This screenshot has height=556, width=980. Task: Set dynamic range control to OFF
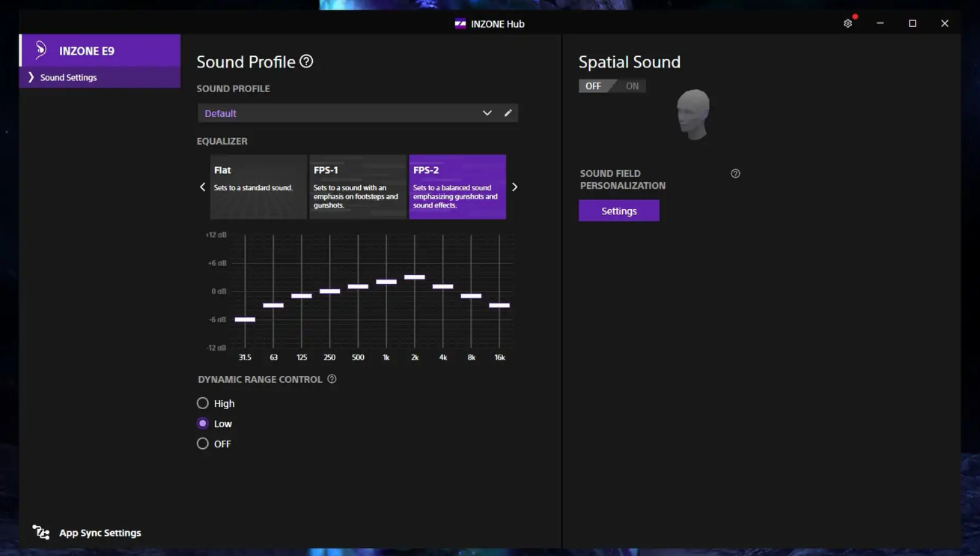[x=203, y=444]
